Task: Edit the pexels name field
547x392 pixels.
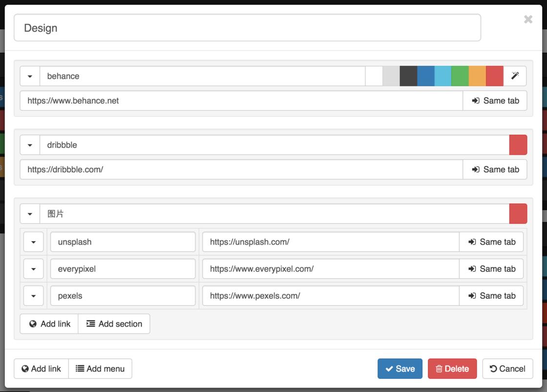Action: pos(123,296)
